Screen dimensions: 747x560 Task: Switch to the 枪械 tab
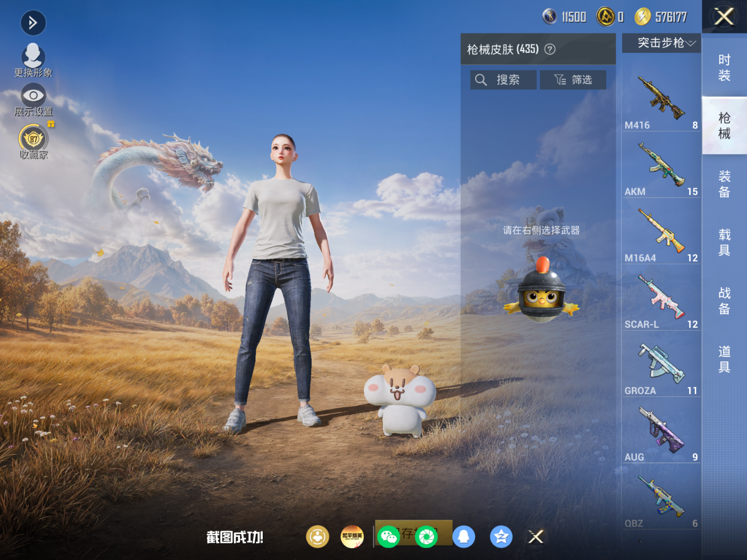(x=725, y=125)
